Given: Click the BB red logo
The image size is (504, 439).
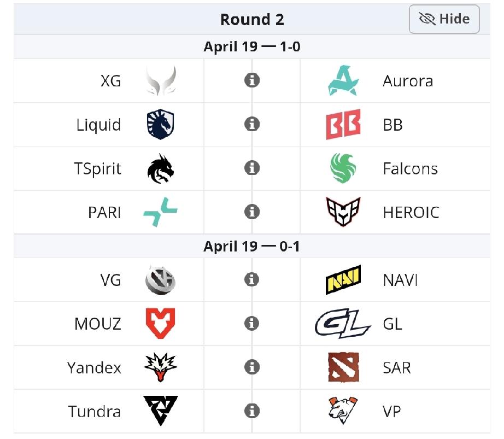Looking at the screenshot, I should [343, 125].
